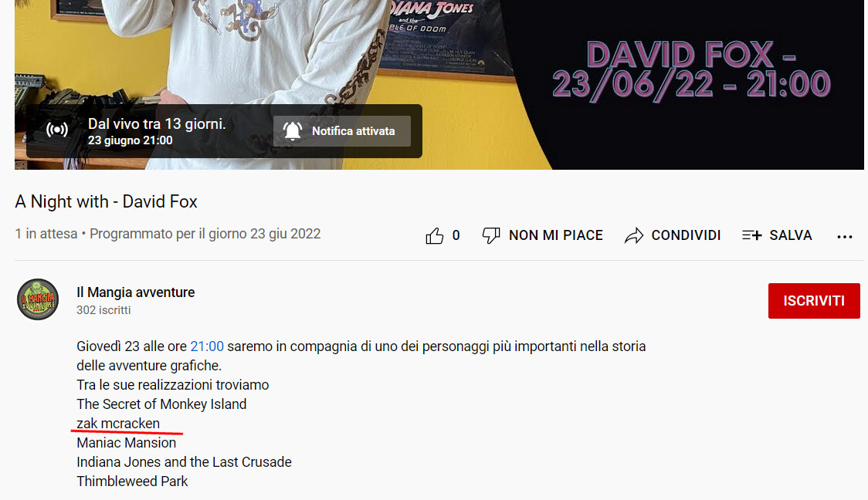Click the share arrow icon
This screenshot has height=500, width=868.
(634, 235)
